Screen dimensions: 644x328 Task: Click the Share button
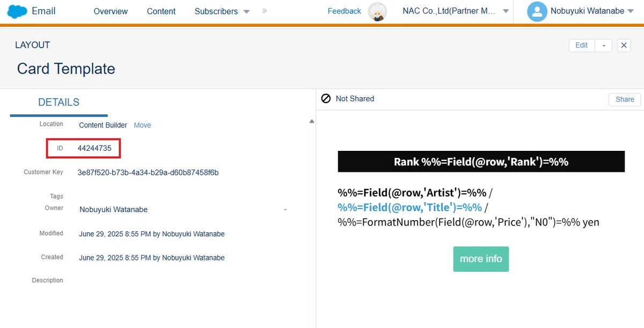coord(625,99)
